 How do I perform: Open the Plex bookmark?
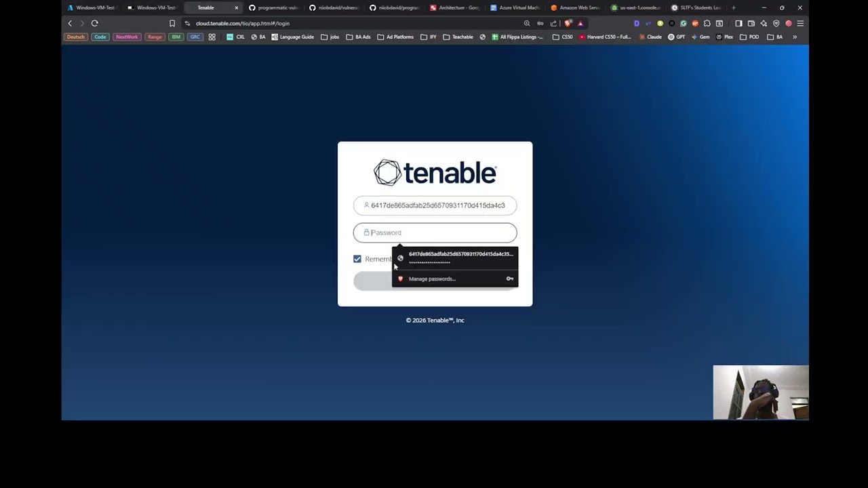point(724,37)
